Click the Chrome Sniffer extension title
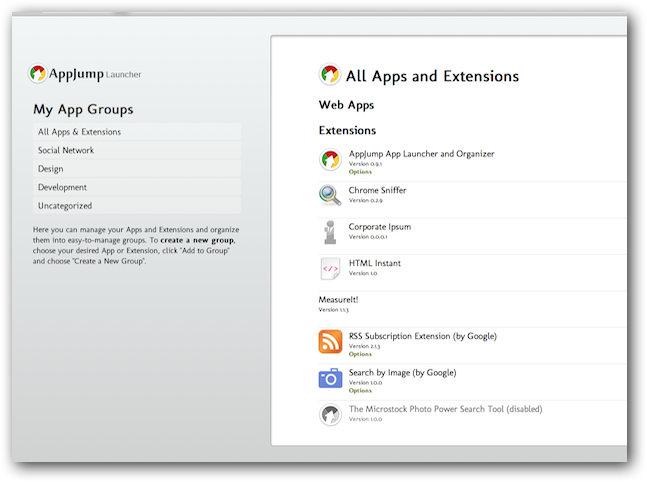This screenshot has height=482, width=647. [377, 190]
